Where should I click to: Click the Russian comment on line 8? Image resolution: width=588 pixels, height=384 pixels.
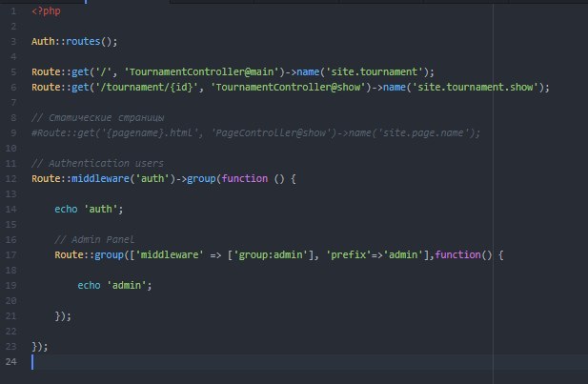tap(97, 118)
